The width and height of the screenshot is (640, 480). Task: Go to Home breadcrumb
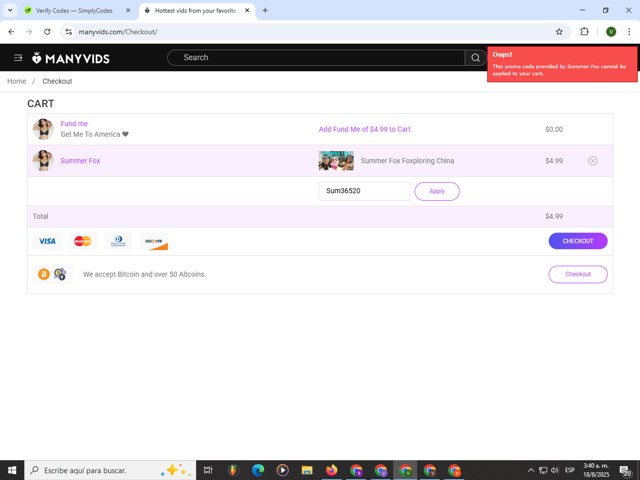16,81
